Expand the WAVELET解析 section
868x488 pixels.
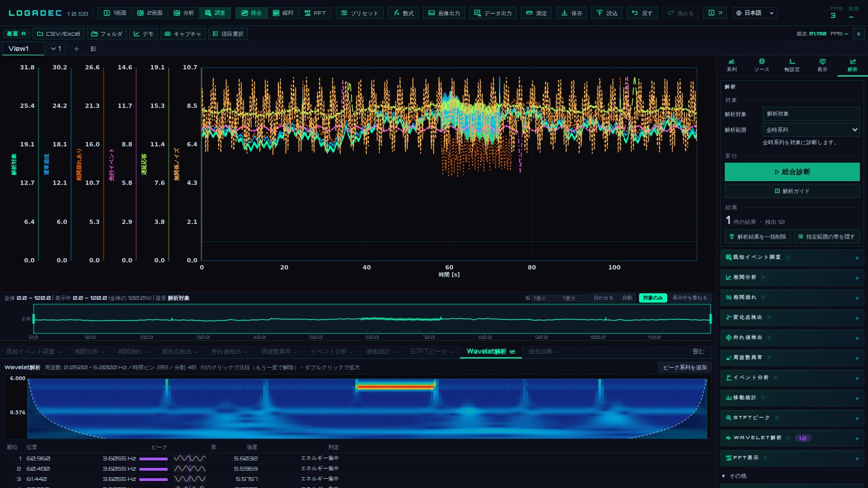[792, 438]
